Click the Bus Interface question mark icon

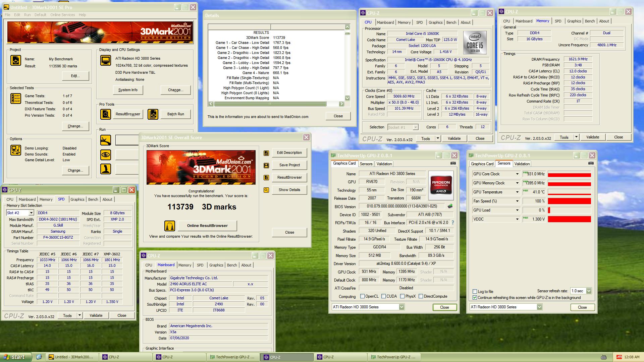pyautogui.click(x=452, y=223)
